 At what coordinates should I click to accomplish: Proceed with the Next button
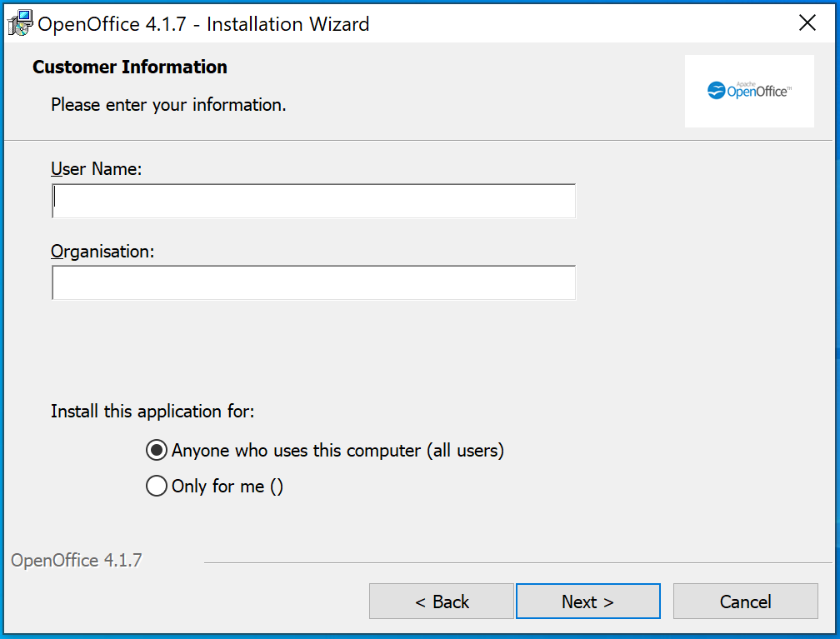[x=587, y=601]
